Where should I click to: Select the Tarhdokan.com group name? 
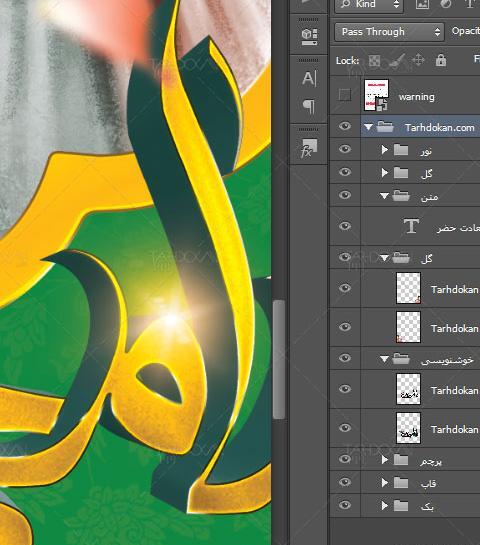440,128
